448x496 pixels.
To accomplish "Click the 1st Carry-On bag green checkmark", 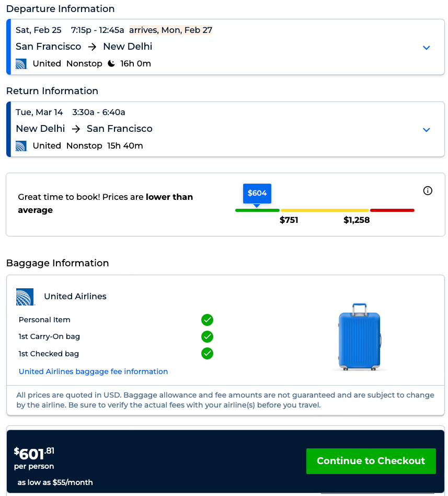I will pyautogui.click(x=208, y=336).
